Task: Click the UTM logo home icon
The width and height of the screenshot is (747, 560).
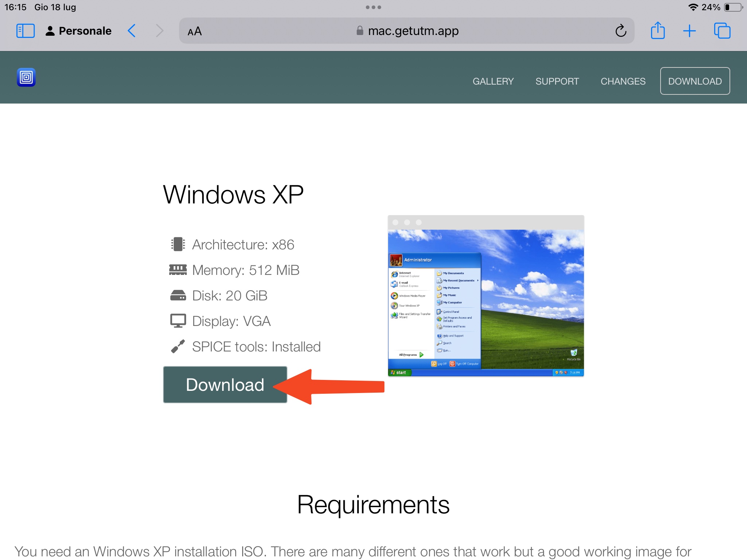Action: (x=26, y=77)
